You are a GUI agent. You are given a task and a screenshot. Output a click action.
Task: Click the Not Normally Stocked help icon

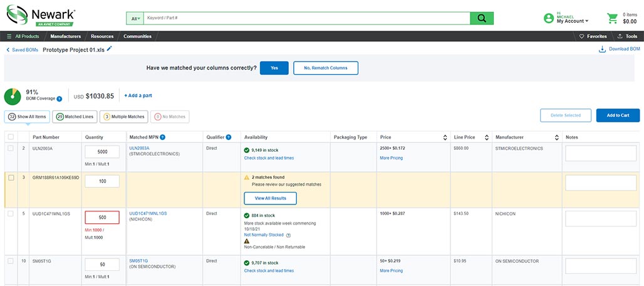288,235
